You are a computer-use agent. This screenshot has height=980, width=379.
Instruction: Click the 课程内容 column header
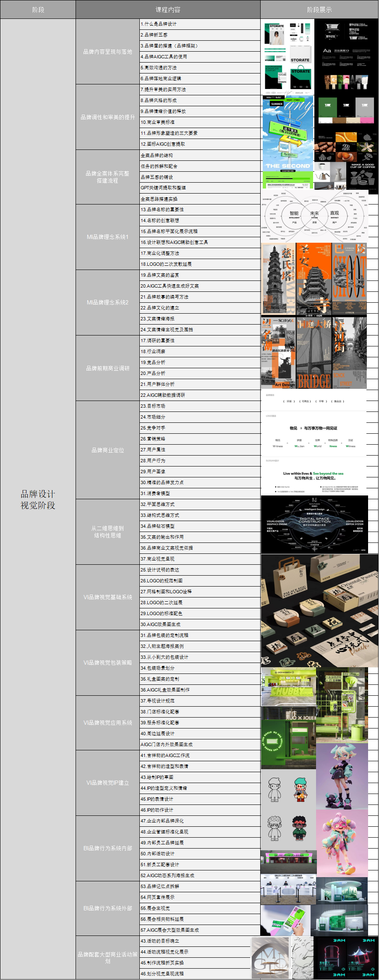point(168,10)
